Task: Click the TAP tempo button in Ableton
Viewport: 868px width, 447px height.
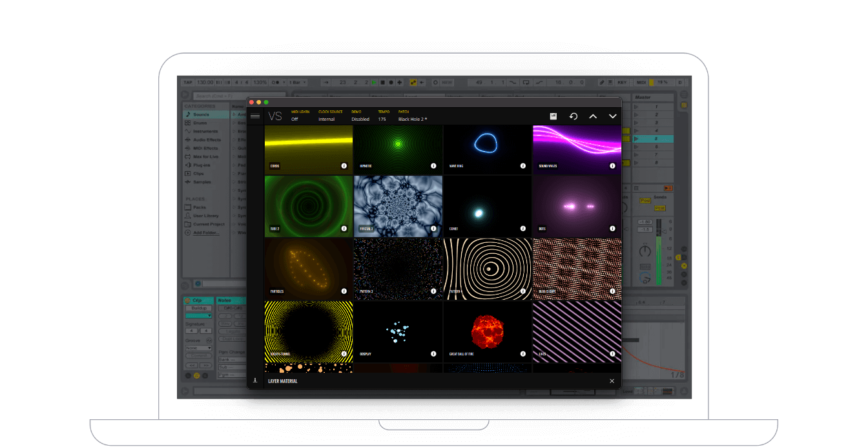Action: click(x=188, y=82)
